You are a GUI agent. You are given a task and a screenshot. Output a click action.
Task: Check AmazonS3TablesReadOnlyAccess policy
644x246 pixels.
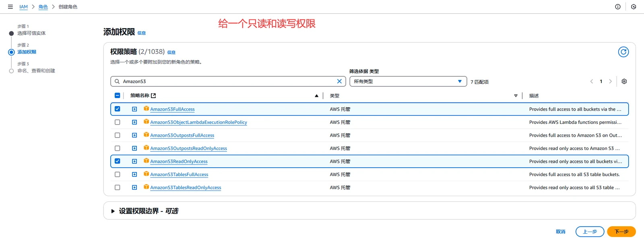[118, 187]
